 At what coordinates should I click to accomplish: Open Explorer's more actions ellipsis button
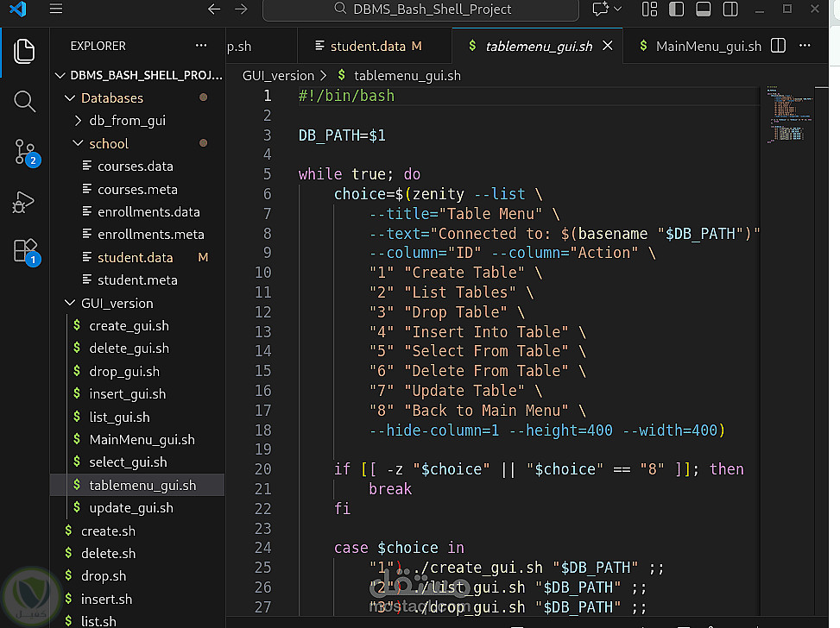201,46
